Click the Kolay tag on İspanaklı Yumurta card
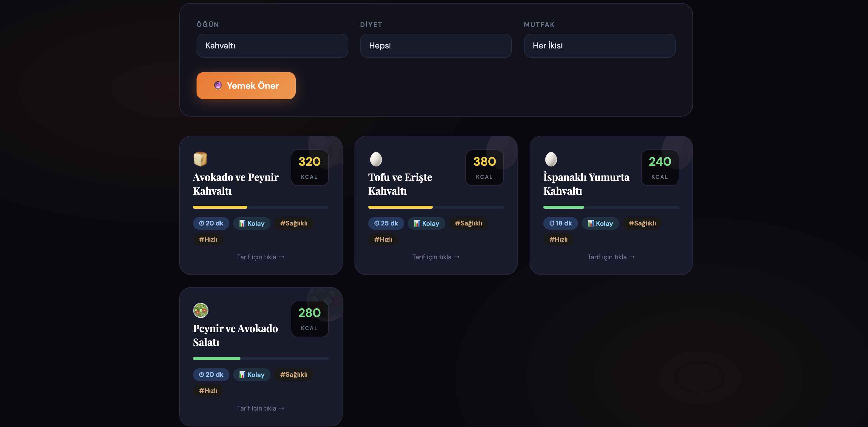868x427 pixels. click(600, 223)
